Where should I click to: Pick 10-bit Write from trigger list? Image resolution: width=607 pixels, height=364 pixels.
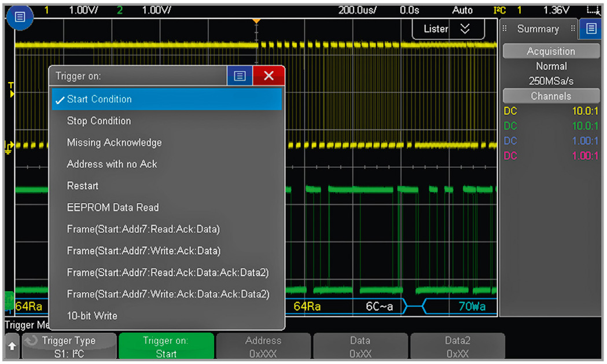pos(92,315)
